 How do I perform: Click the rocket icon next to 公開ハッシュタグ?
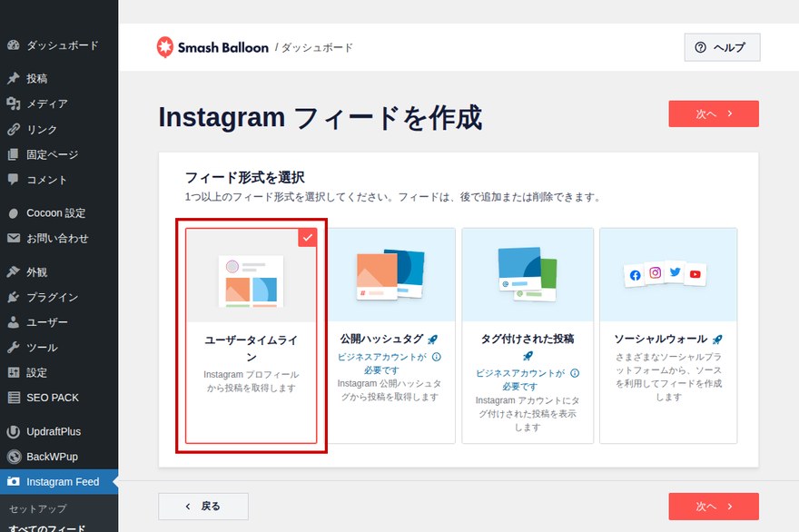point(432,340)
